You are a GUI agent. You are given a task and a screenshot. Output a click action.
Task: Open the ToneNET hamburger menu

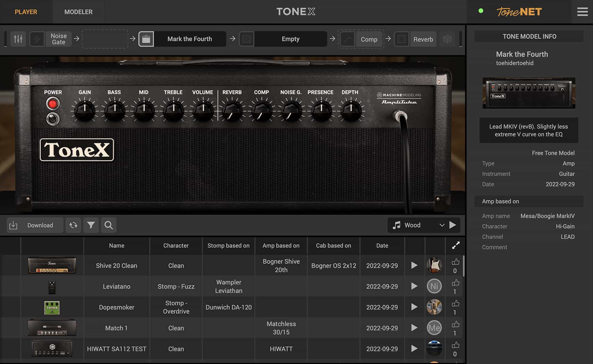[582, 11]
